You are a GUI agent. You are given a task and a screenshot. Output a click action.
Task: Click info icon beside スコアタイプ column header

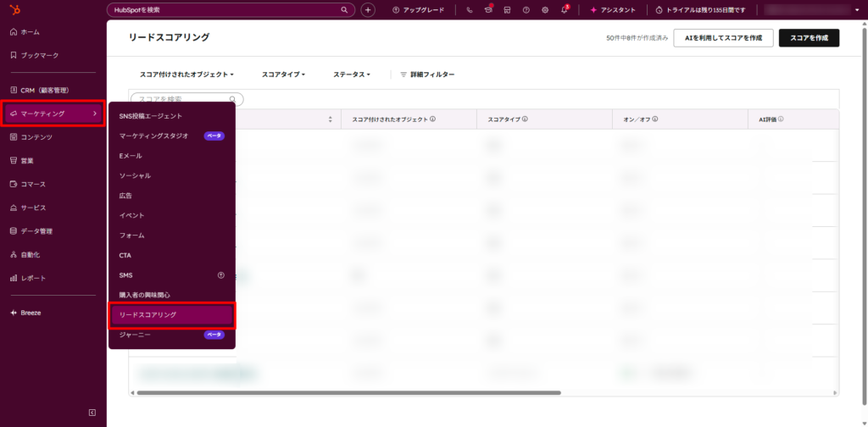(x=525, y=119)
